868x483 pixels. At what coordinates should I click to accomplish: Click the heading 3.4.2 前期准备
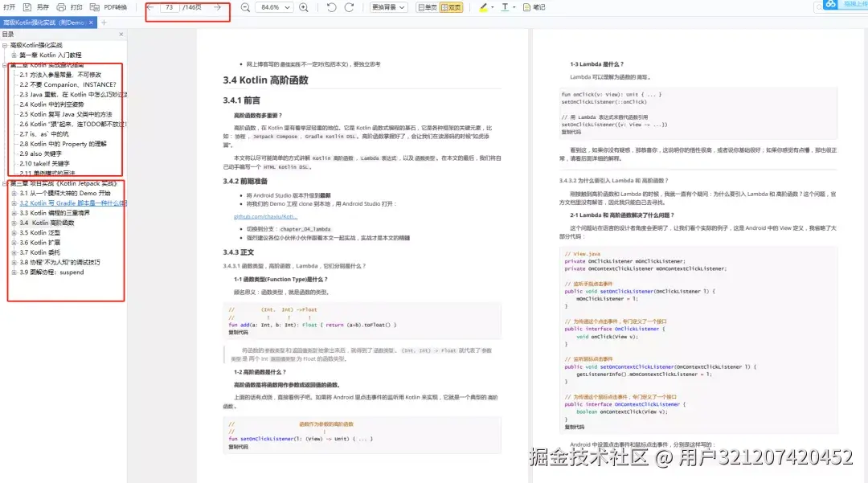(245, 182)
